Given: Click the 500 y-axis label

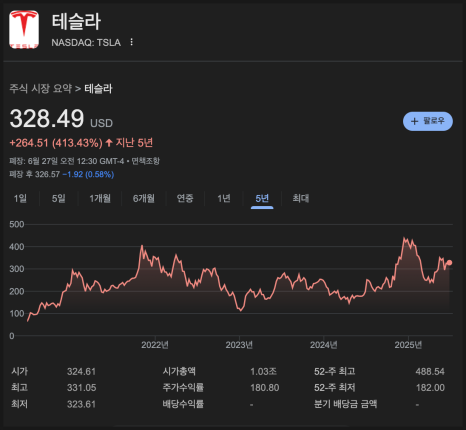Looking at the screenshot, I should [17, 224].
